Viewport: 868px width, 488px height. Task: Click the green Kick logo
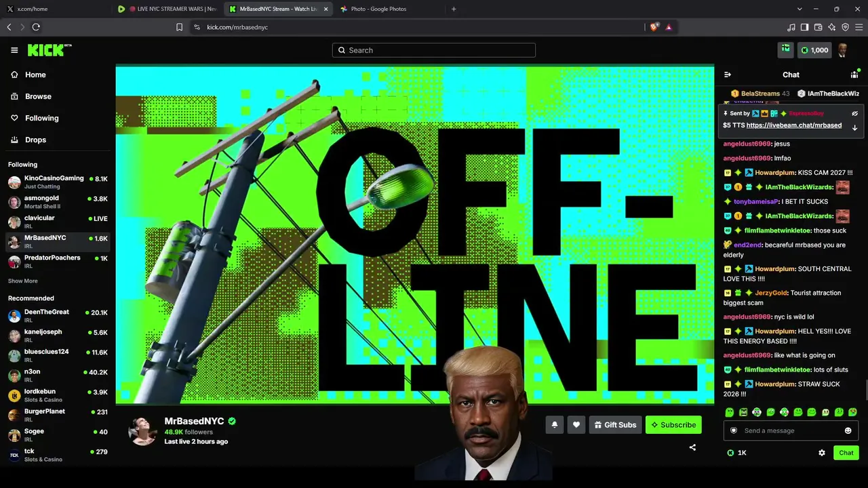coord(49,50)
